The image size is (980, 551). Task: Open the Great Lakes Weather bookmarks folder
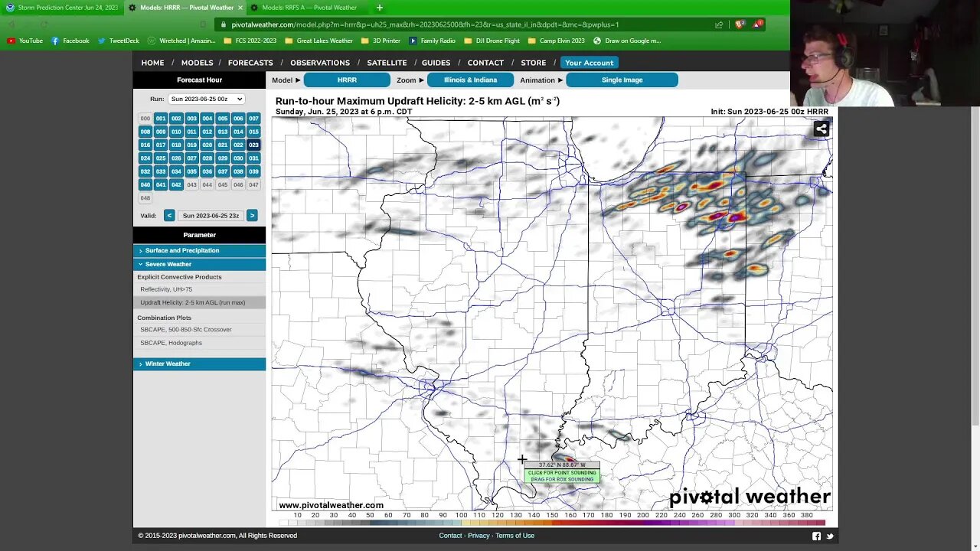click(318, 41)
